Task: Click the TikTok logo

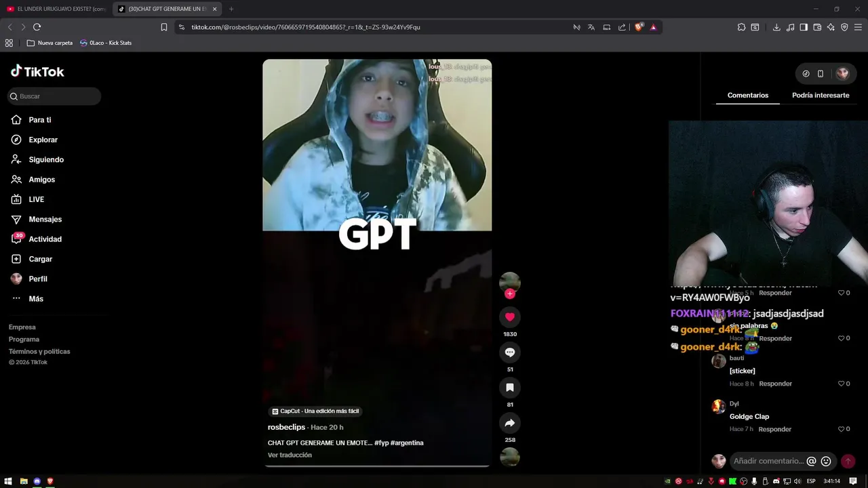Action: point(37,71)
